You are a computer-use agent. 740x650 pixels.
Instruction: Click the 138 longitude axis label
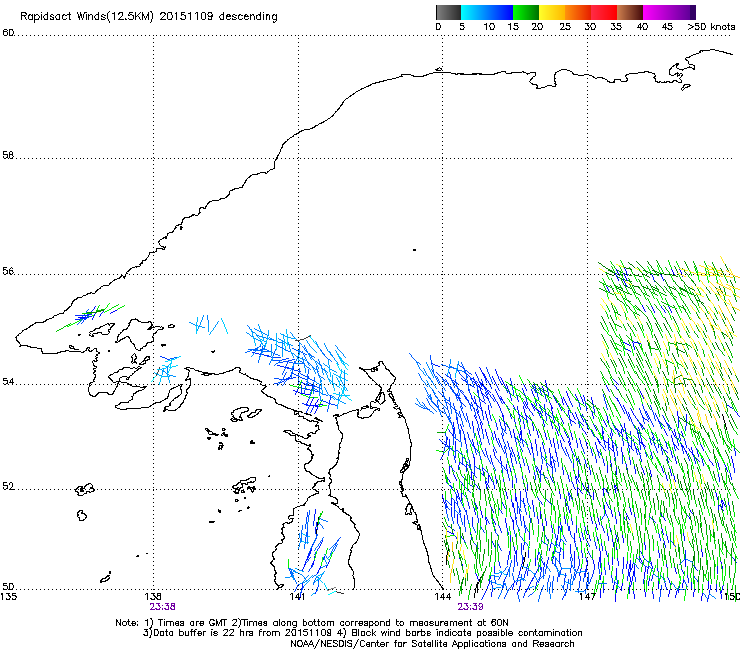point(153,597)
